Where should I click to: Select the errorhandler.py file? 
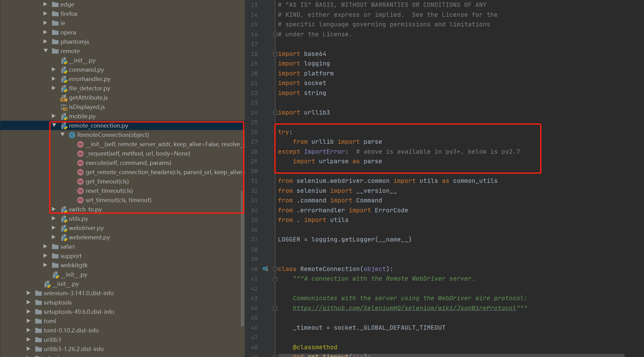tap(89, 79)
